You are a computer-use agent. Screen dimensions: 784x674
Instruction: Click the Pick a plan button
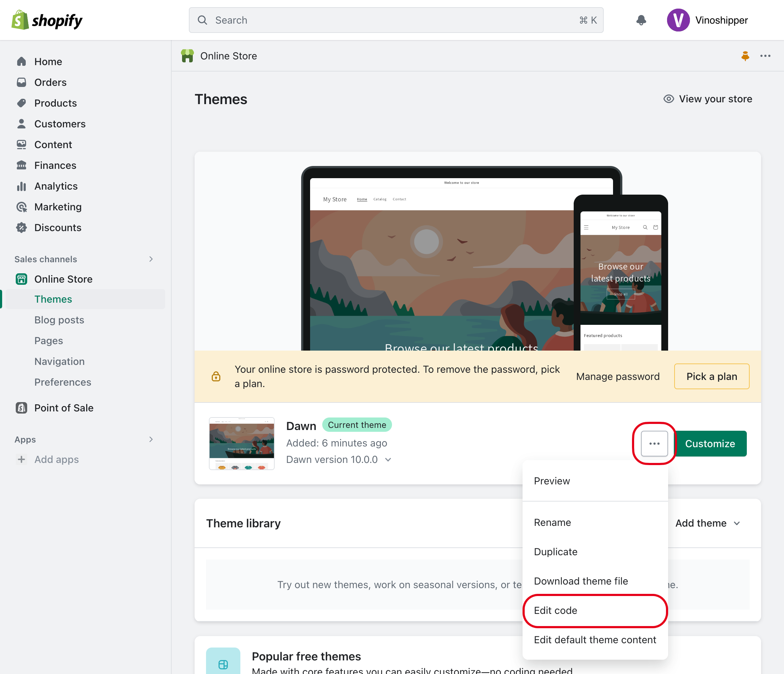pos(711,376)
